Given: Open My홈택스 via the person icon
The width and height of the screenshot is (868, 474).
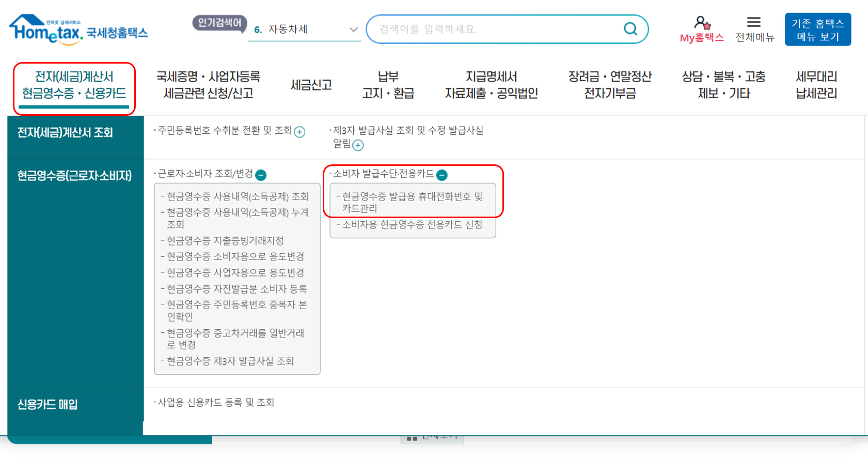Looking at the screenshot, I should pyautogui.click(x=701, y=22).
